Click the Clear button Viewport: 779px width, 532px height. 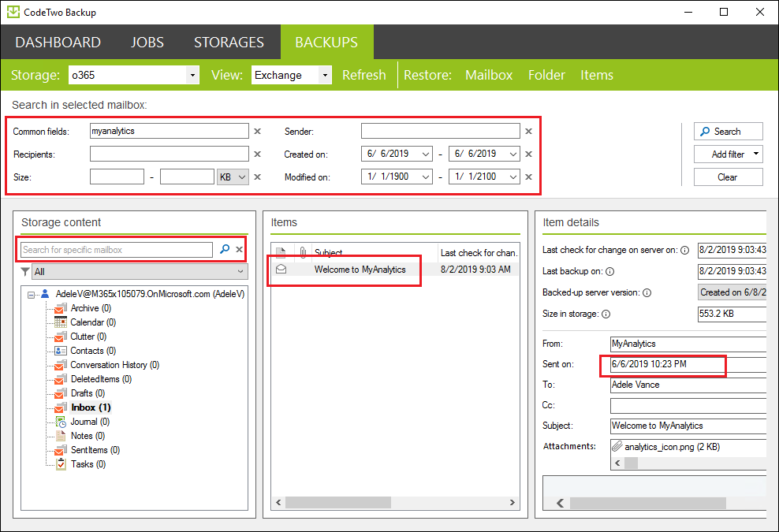[729, 177]
